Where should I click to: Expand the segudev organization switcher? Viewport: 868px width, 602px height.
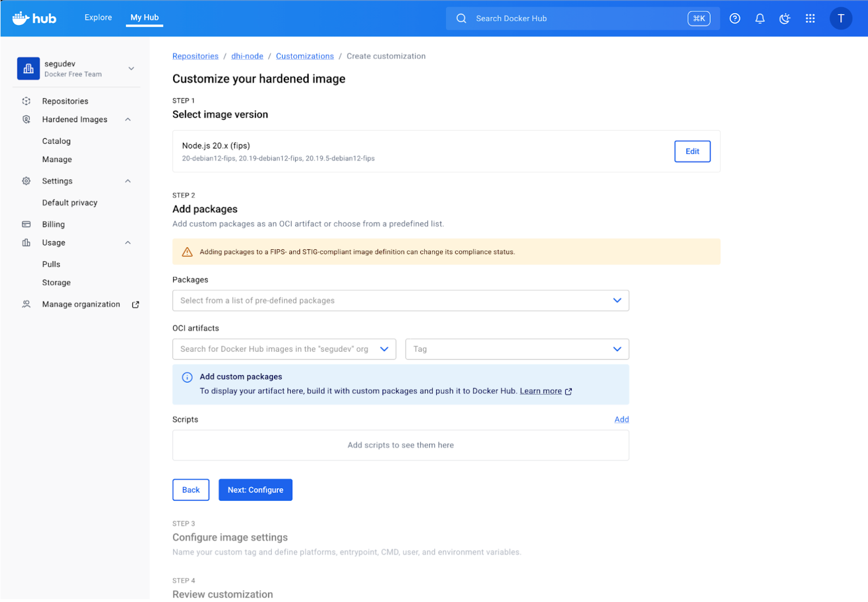[x=131, y=69]
